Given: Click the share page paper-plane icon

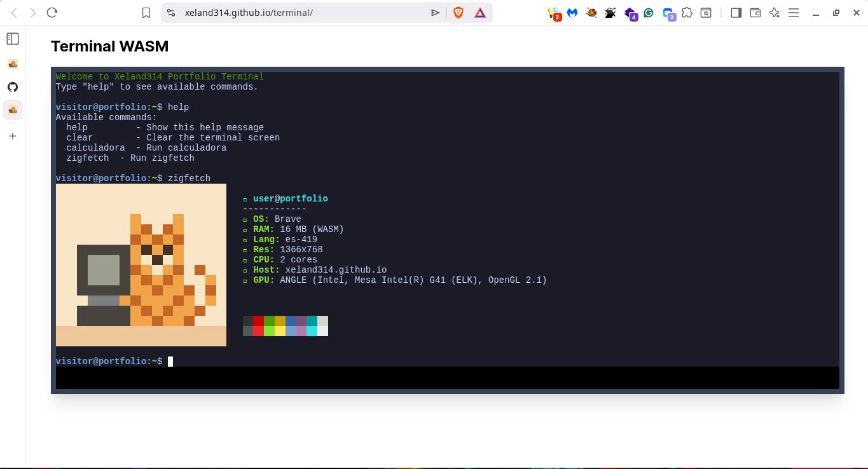Looking at the screenshot, I should click(x=436, y=12).
